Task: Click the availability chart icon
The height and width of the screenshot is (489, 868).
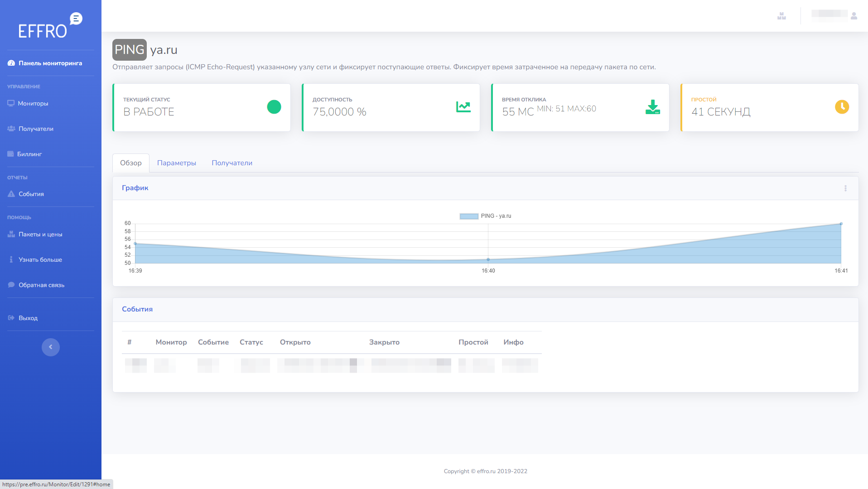Action: [x=463, y=107]
